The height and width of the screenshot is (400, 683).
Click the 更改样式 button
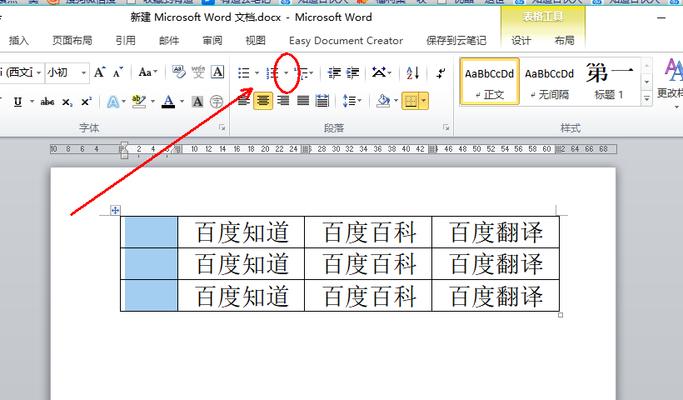pos(671,81)
